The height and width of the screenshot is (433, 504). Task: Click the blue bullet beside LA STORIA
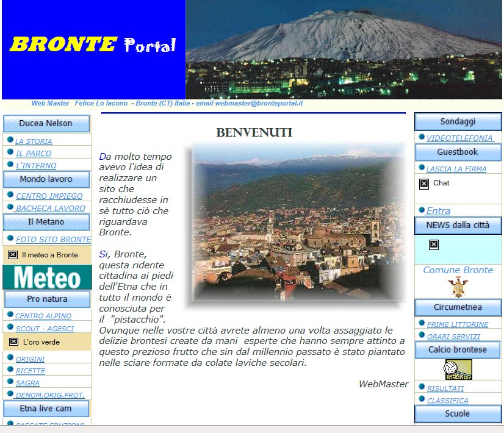click(10, 140)
